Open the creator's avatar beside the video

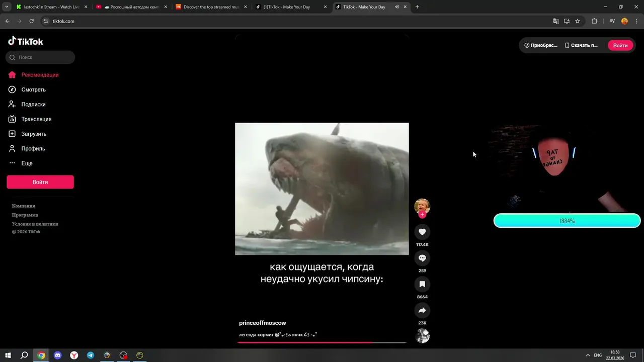(x=422, y=206)
